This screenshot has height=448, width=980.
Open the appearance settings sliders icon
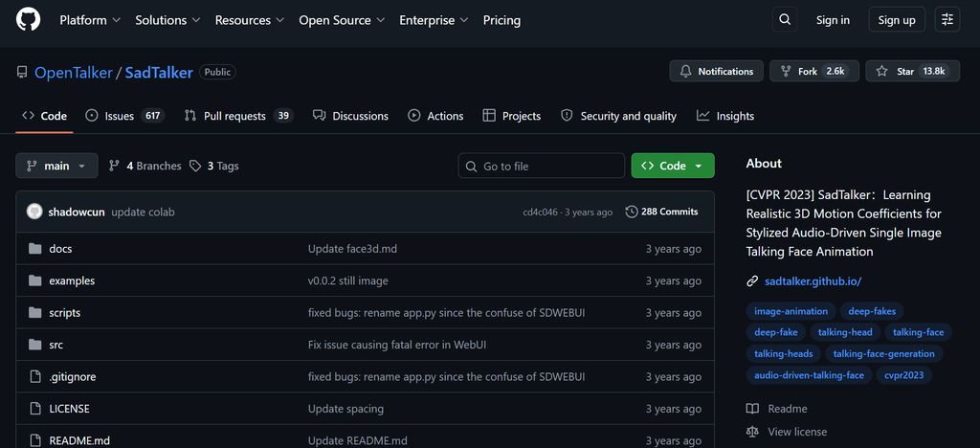[947, 20]
